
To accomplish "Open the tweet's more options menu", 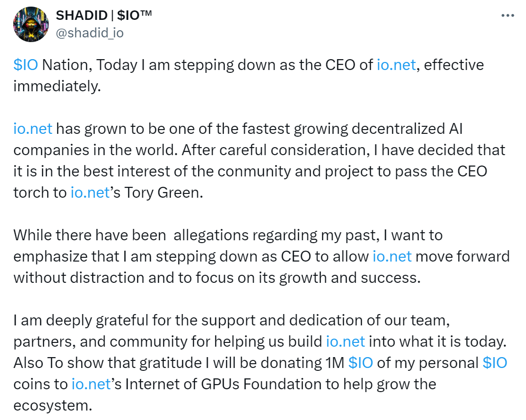I will pos(508,16).
